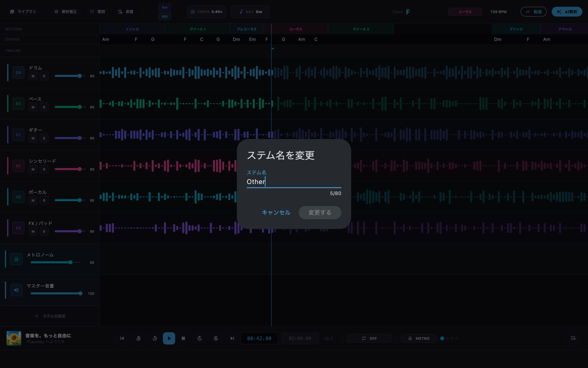Screen dimensions: 588x368
Task: Open the queue list icon at bottom right
Action: pyautogui.click(x=573, y=338)
